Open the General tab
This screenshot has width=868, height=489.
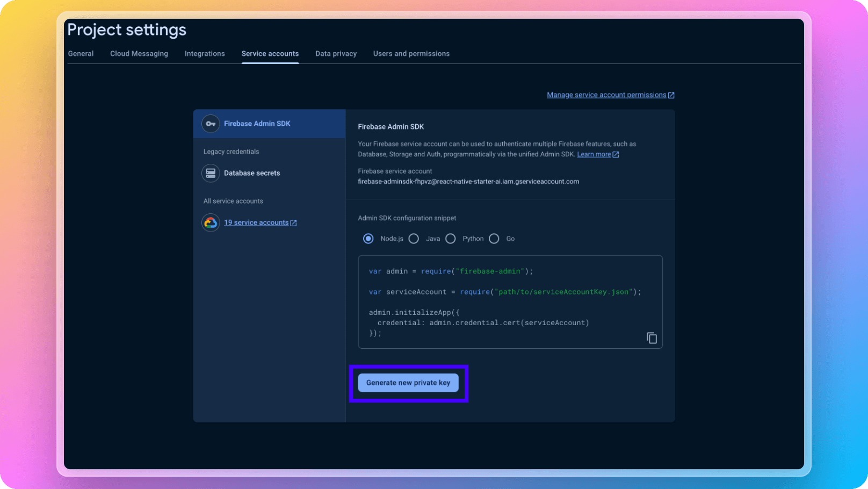tap(81, 54)
